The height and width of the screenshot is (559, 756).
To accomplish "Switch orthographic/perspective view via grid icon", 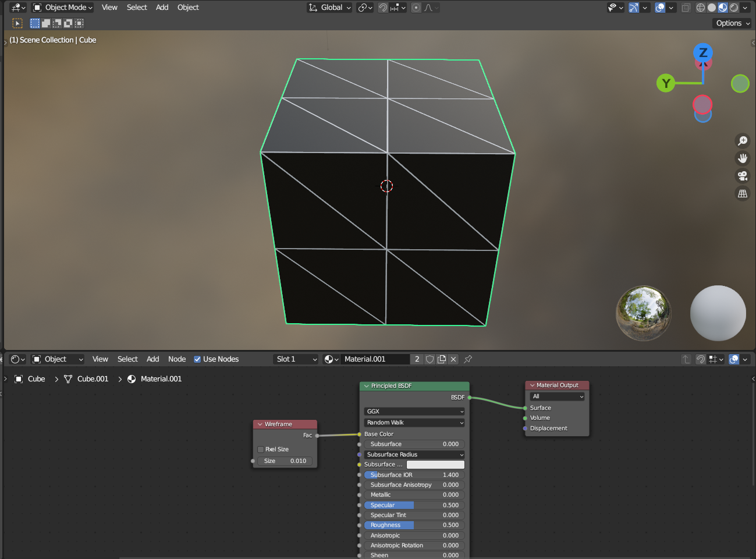I will pos(743,194).
